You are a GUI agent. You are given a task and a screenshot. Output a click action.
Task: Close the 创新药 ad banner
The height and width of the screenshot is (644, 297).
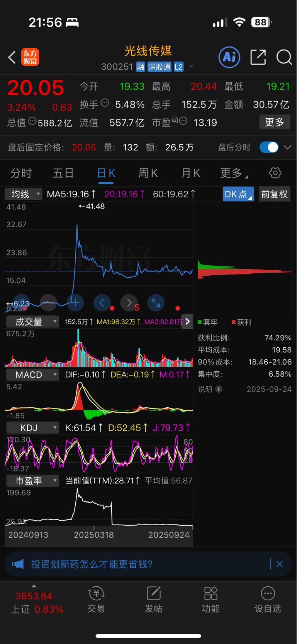pos(280,564)
